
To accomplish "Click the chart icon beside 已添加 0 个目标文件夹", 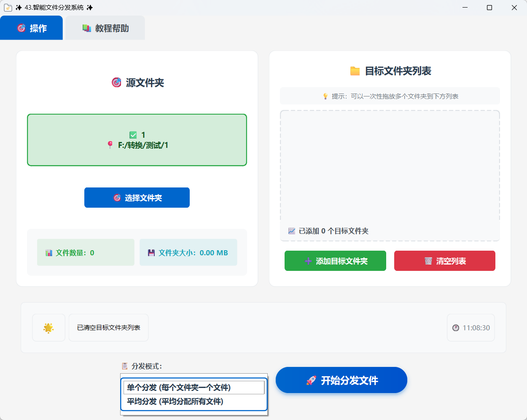I will click(x=292, y=231).
